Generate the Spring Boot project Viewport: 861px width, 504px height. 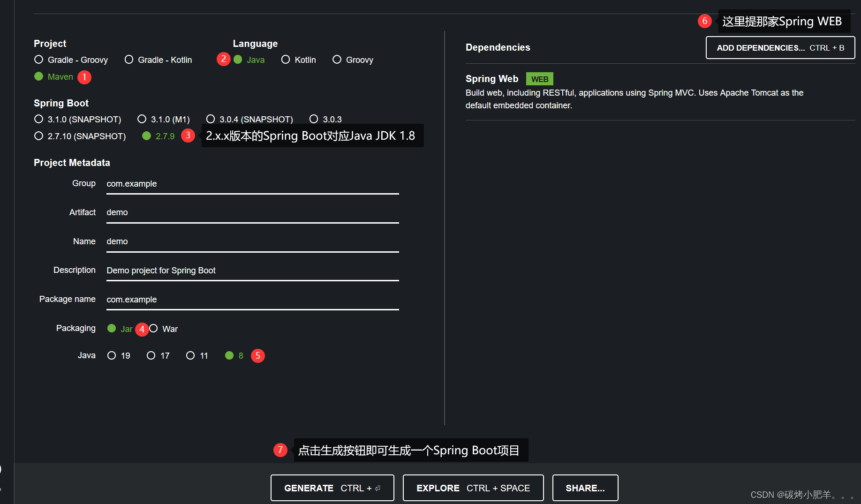[332, 488]
